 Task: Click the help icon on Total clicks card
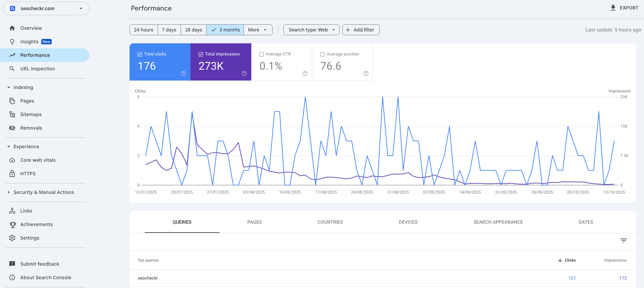(183, 73)
